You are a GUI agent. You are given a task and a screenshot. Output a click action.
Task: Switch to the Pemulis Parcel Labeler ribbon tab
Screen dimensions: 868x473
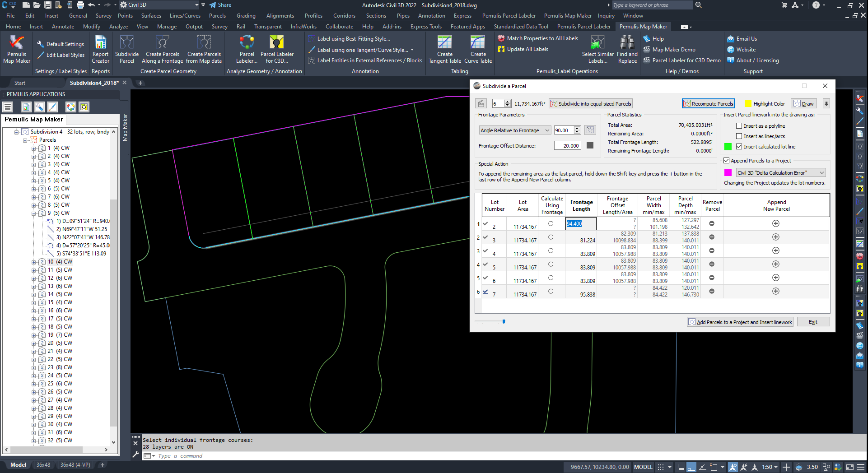(x=583, y=27)
